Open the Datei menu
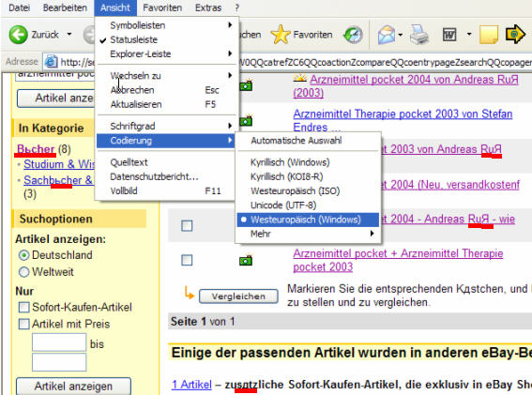The image size is (532, 395). (19, 8)
